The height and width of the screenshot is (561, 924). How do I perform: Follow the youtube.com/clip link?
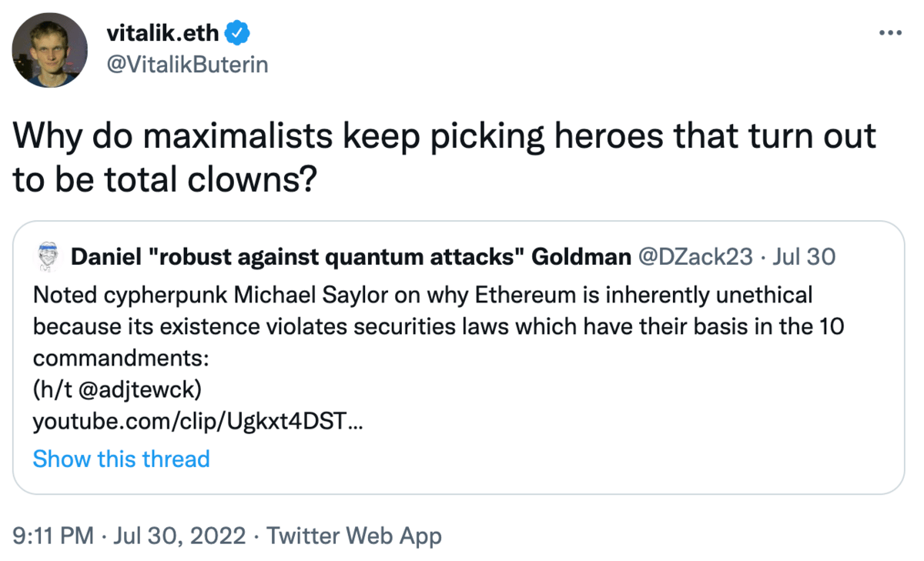[x=198, y=422]
